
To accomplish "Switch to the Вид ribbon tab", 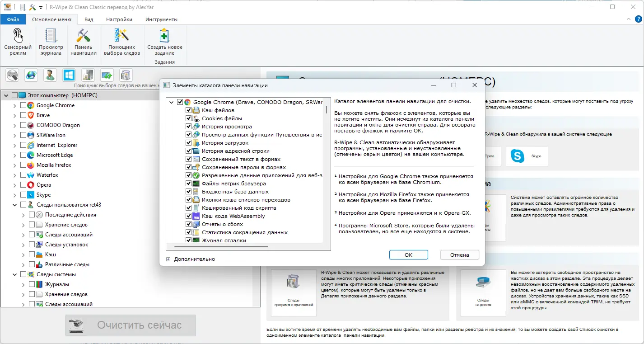I will tap(89, 19).
